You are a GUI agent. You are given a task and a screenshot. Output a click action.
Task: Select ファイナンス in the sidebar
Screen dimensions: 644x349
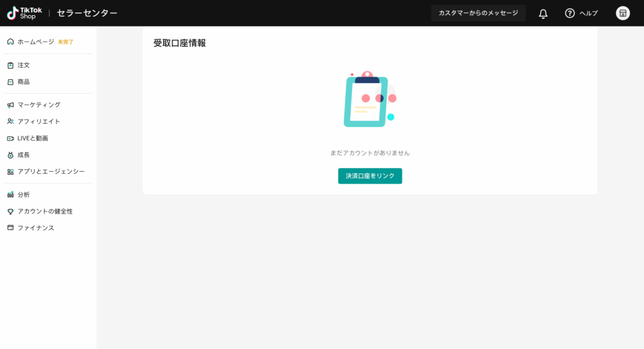coord(36,228)
